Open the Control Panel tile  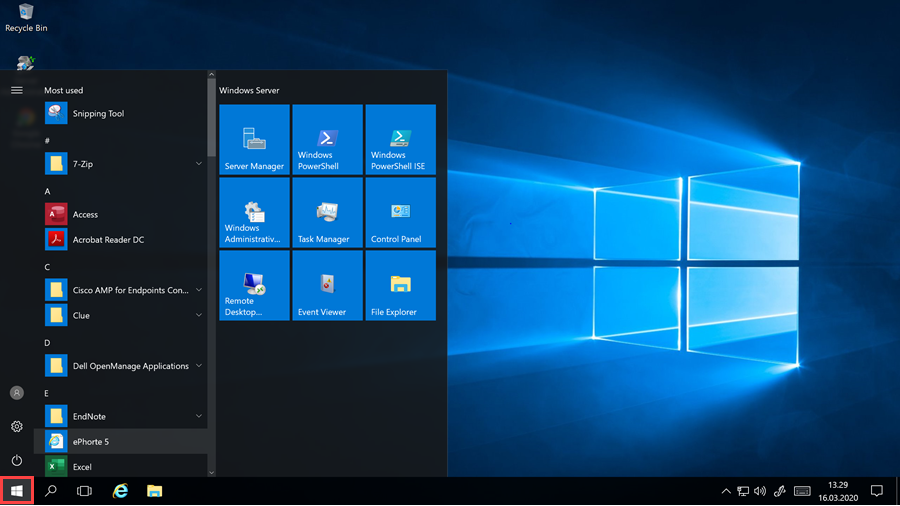[x=401, y=212]
